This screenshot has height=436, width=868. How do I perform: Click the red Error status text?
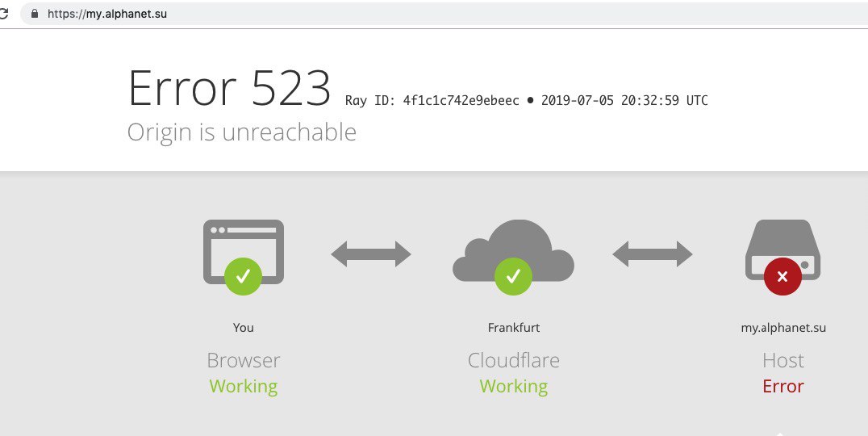pyautogui.click(x=782, y=386)
